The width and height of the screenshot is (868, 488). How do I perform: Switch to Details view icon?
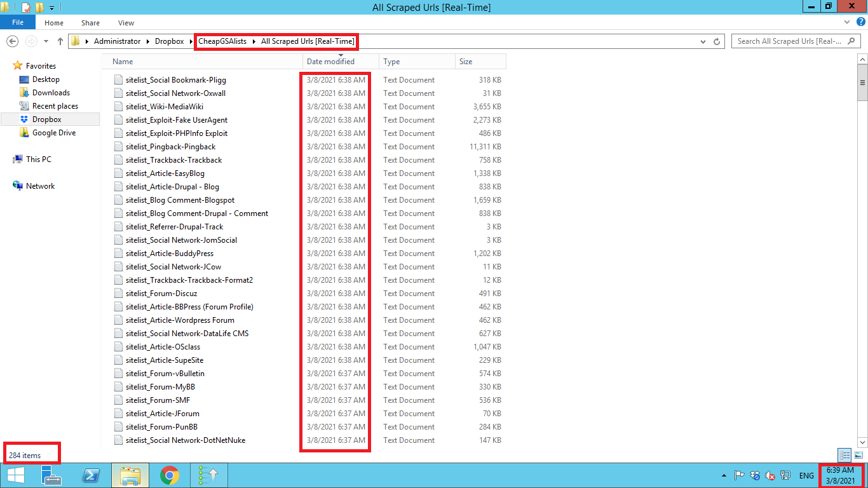(844, 455)
